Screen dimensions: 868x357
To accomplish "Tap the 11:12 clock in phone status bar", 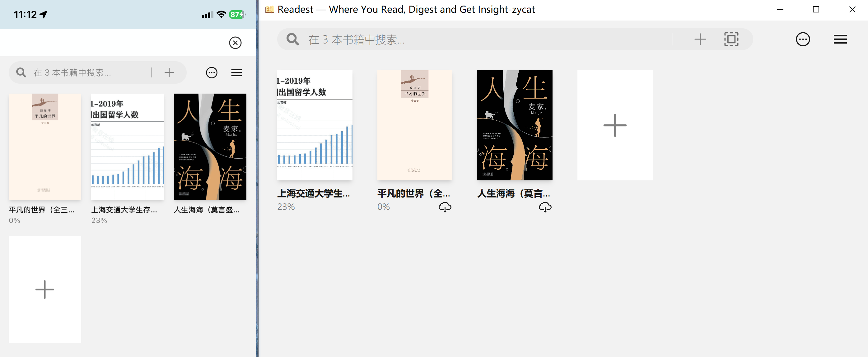I will pos(25,15).
